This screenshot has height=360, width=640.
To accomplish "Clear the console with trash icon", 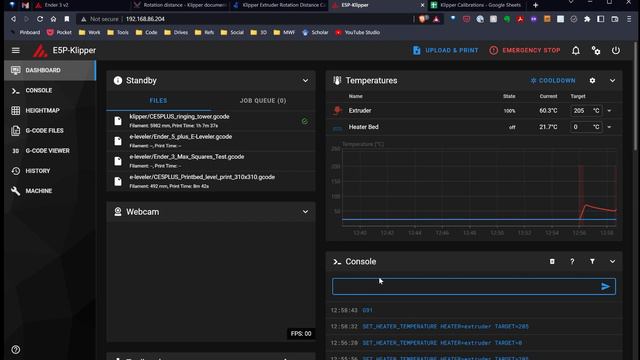I will click(552, 261).
